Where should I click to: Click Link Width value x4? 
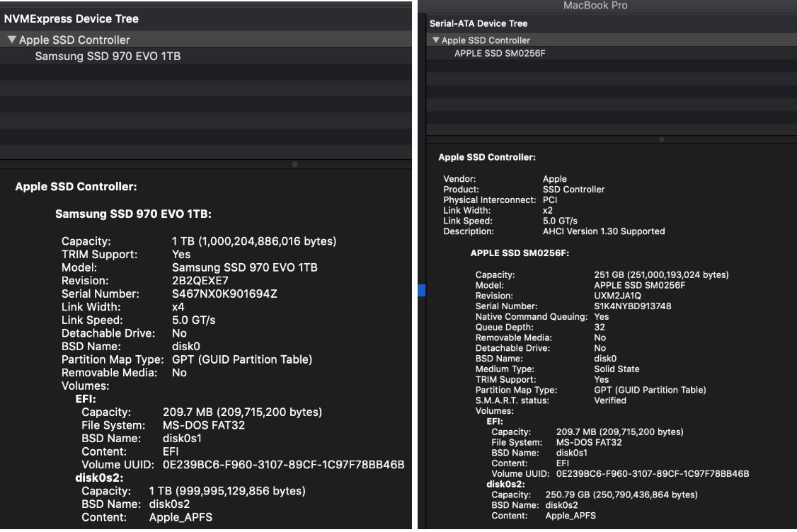coord(178,307)
